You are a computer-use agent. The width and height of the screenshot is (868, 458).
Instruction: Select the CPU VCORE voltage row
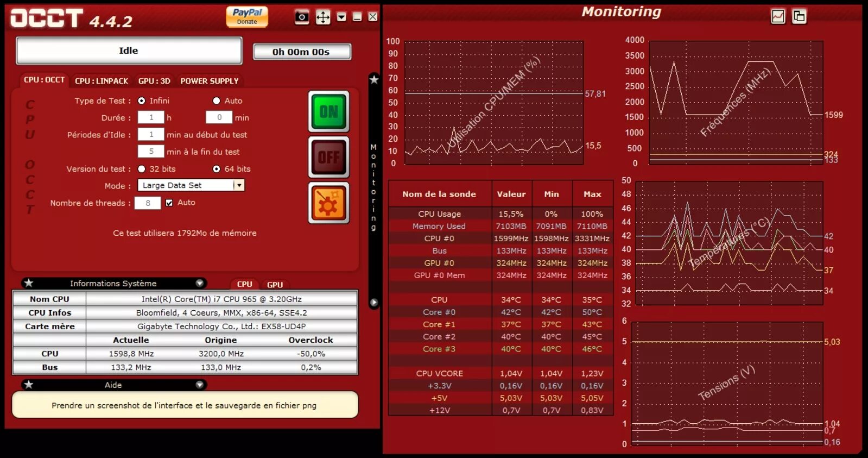tap(500, 373)
